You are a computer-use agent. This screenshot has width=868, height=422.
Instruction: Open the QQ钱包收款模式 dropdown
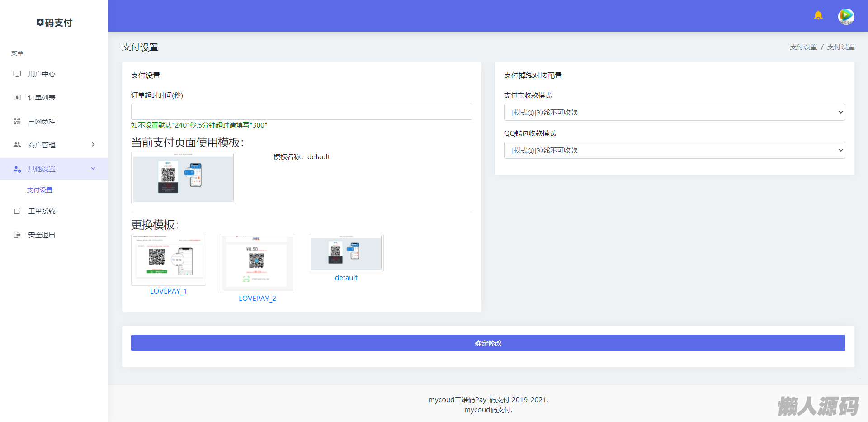tap(674, 150)
